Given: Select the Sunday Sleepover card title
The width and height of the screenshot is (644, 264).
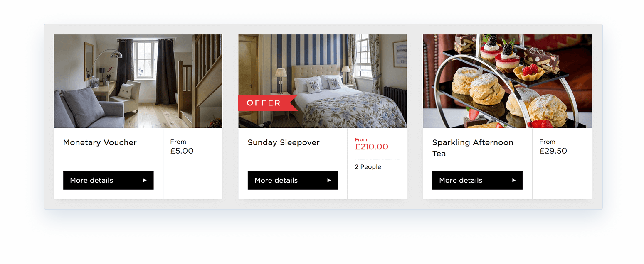Looking at the screenshot, I should pyautogui.click(x=284, y=142).
